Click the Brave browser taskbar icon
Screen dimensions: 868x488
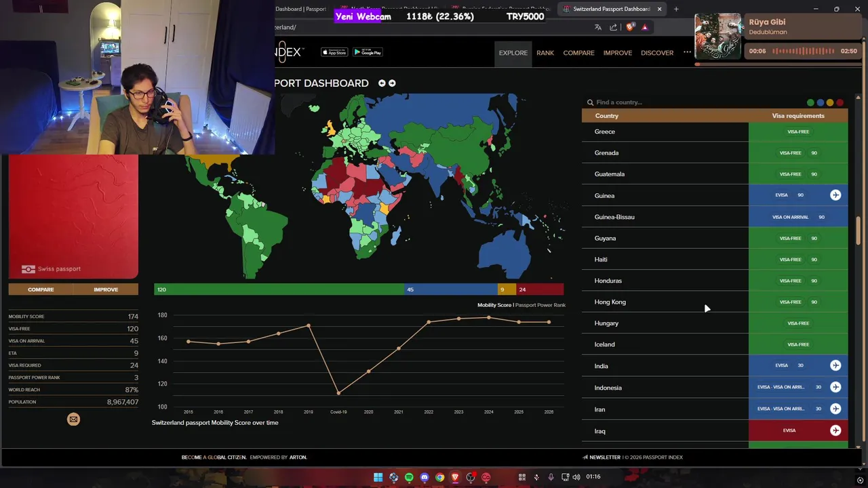[x=455, y=477]
